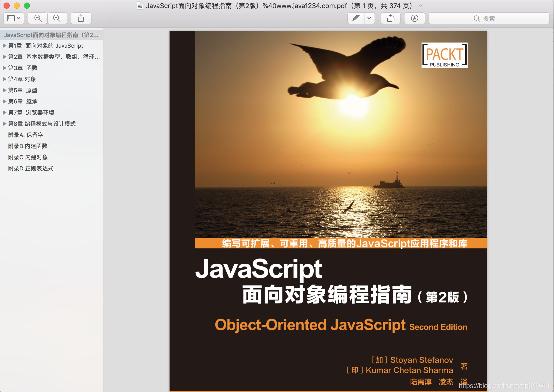
Task: Click the PDF document proxy icon
Action: (x=140, y=6)
